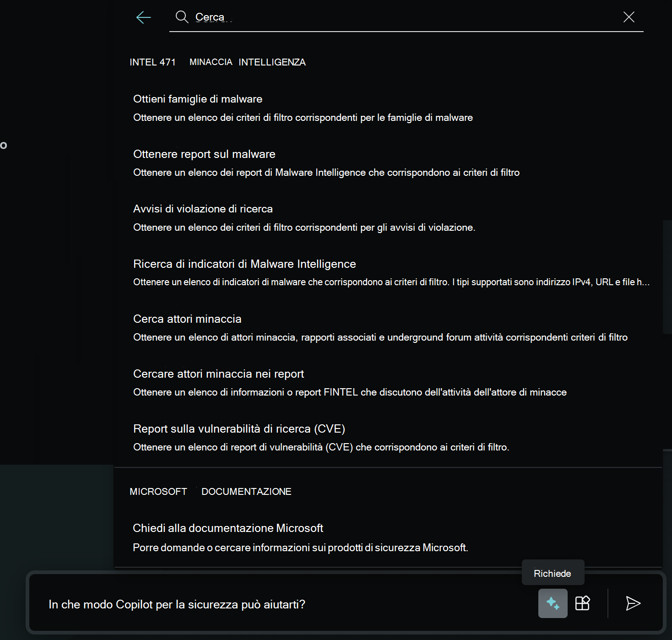Open Chiedi alla documentazione Microsoft
The height and width of the screenshot is (640, 672).
click(228, 527)
